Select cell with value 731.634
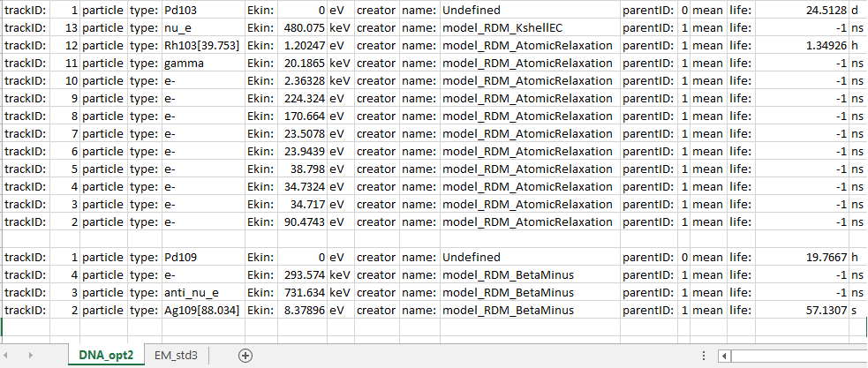 [302, 292]
